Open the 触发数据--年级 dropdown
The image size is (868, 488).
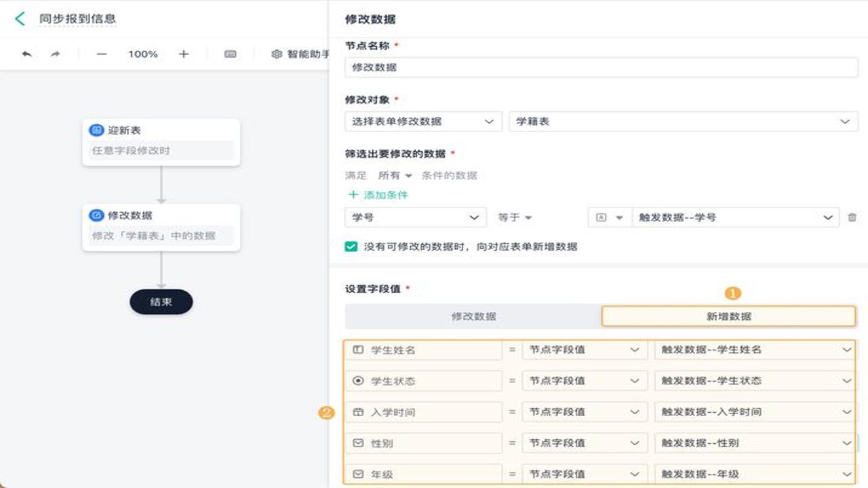coord(754,474)
